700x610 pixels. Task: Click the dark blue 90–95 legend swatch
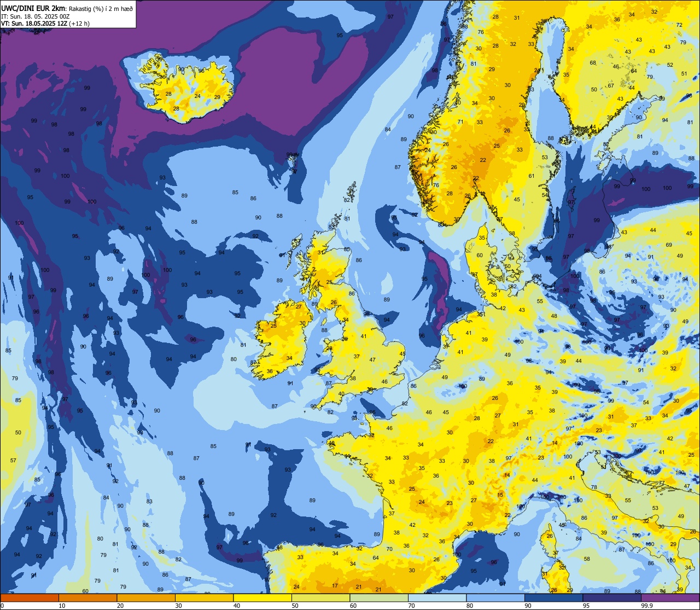tap(553, 597)
